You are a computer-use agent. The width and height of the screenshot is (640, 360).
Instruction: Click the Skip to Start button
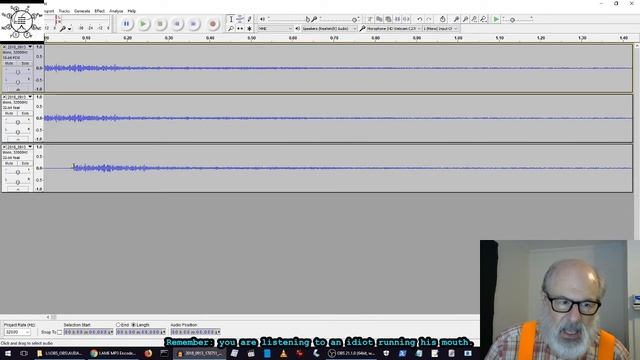tap(177, 24)
